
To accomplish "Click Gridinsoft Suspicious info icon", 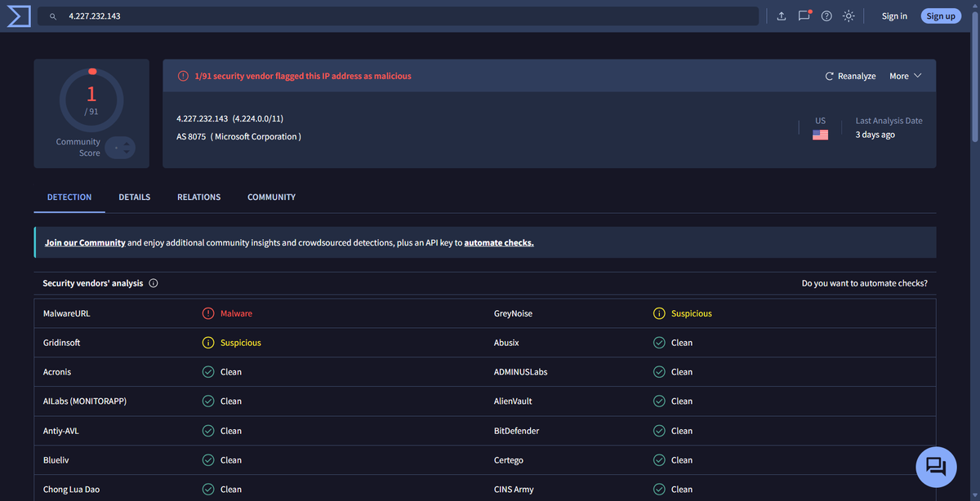I will (208, 343).
